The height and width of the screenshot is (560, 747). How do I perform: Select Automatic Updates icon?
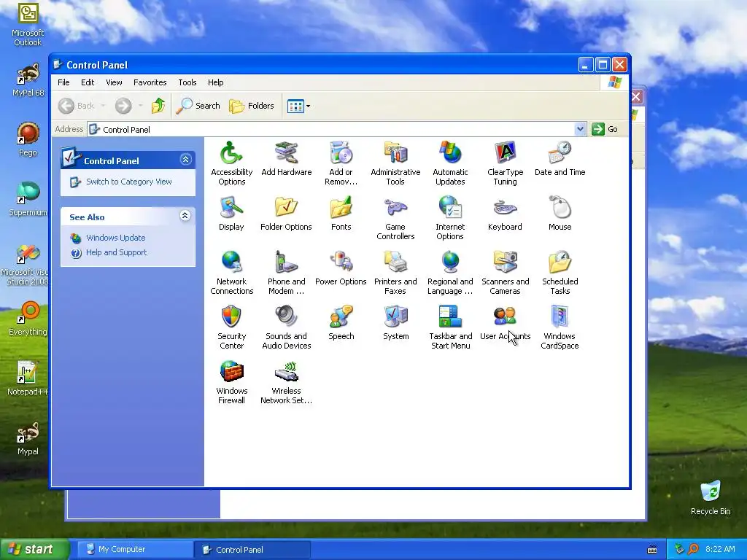tap(450, 163)
